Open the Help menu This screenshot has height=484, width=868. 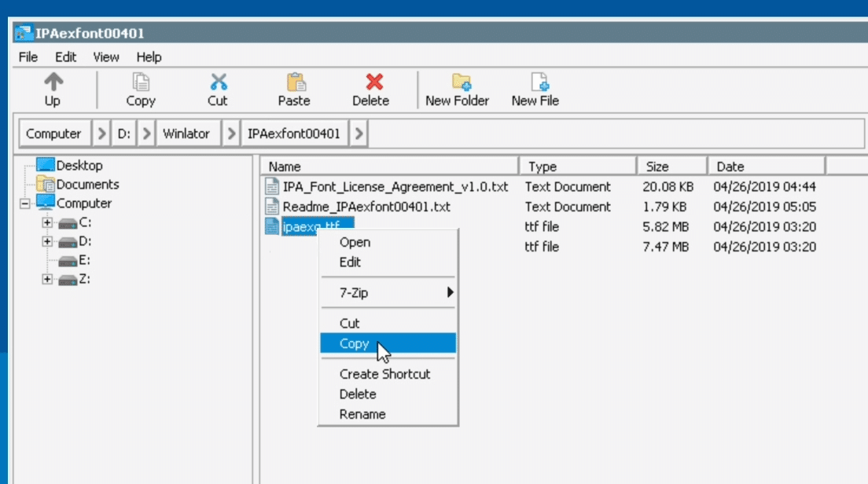[149, 57]
